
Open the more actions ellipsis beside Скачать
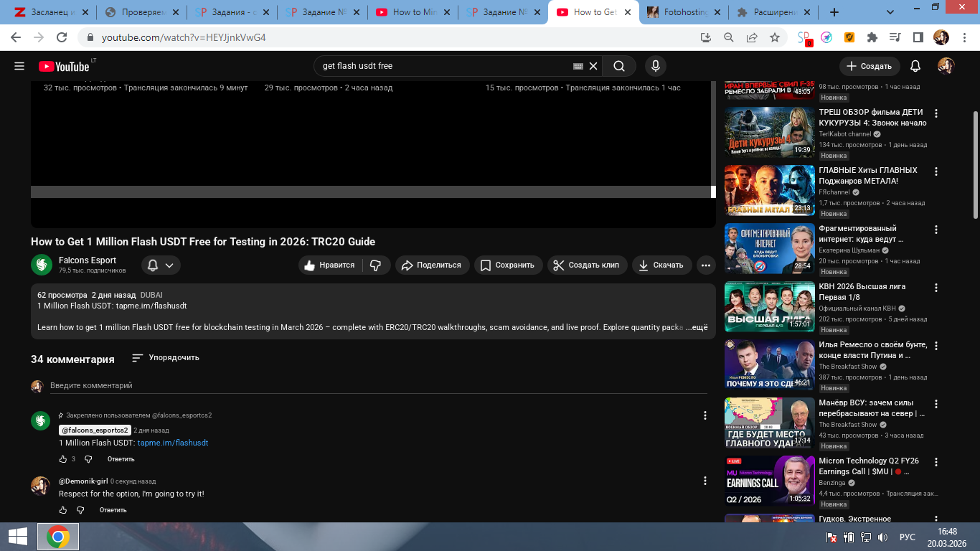(x=706, y=265)
